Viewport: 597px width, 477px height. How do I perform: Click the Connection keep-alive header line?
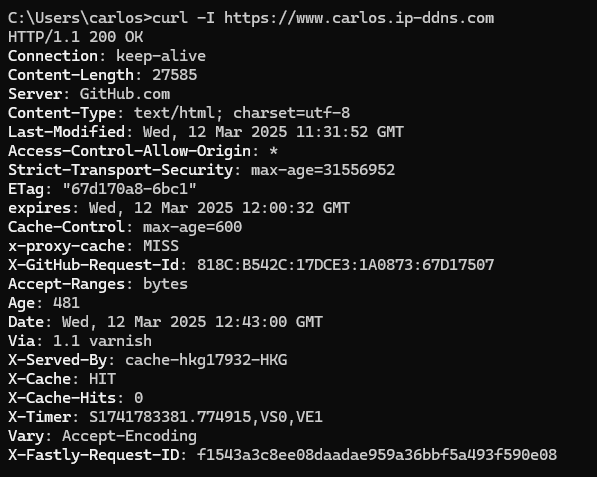coord(107,56)
